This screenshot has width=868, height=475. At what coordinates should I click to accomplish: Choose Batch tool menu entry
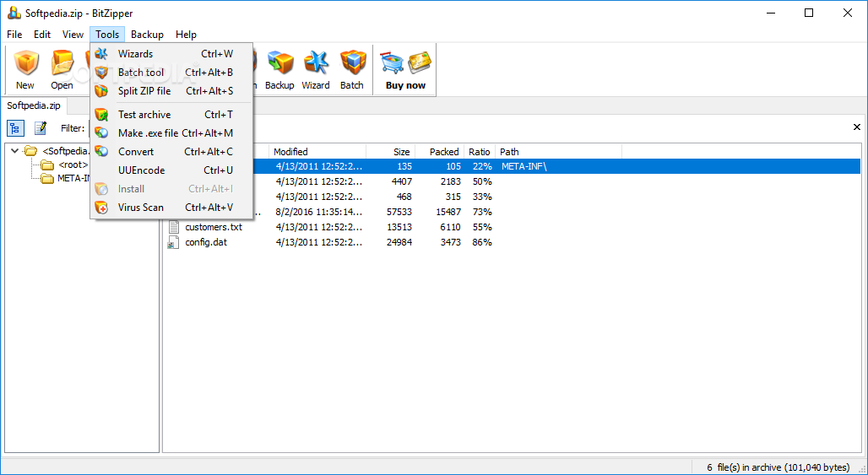click(x=171, y=73)
